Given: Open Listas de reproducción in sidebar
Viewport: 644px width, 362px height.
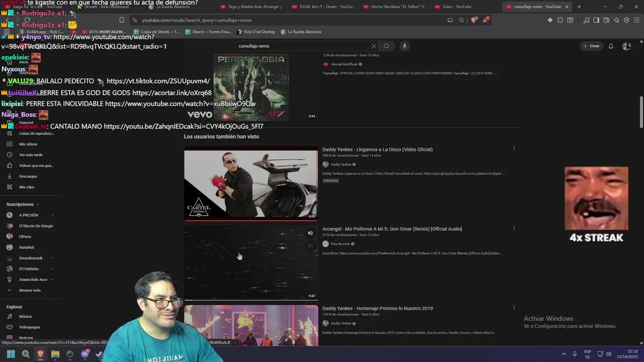Looking at the screenshot, I should [x=36, y=133].
